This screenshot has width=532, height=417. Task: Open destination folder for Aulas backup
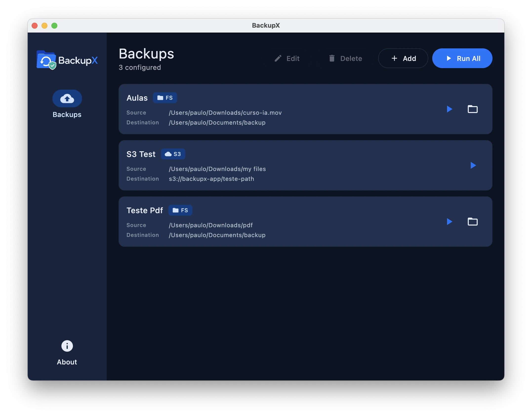click(472, 109)
